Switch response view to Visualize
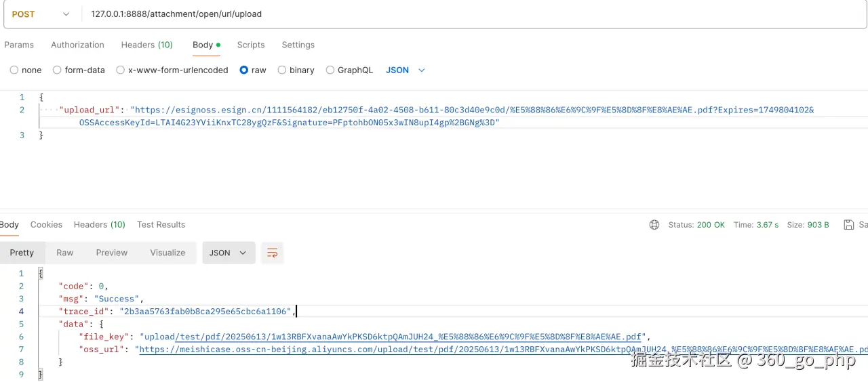The width and height of the screenshot is (868, 382). point(167,253)
